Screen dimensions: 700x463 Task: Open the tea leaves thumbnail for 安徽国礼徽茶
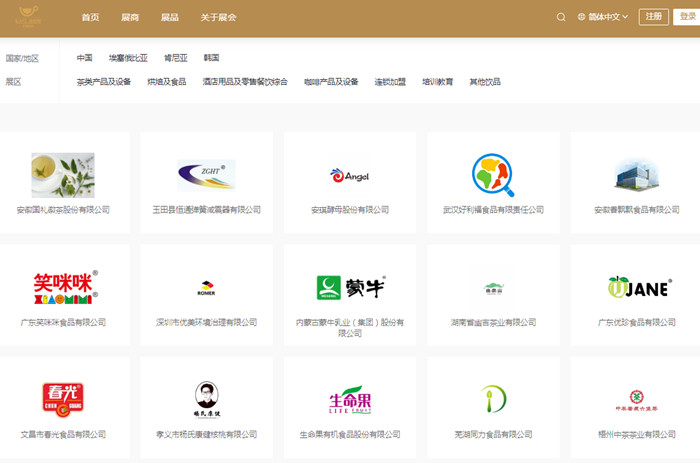[x=62, y=176]
